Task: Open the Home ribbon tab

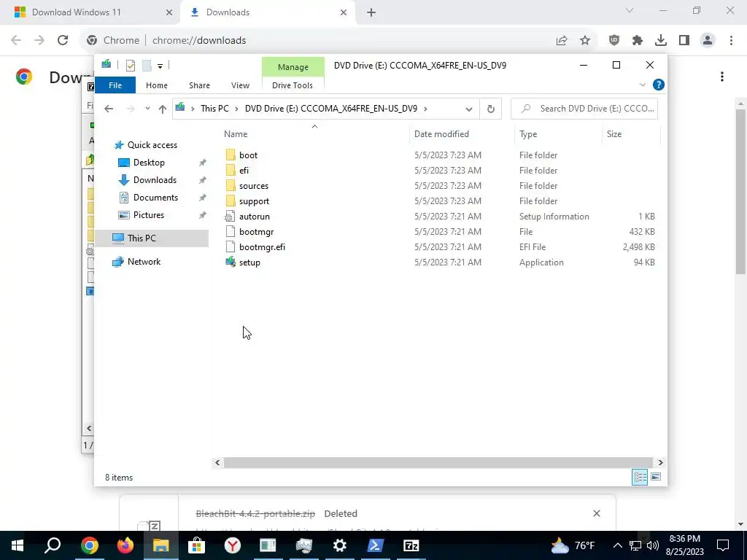Action: (157, 85)
